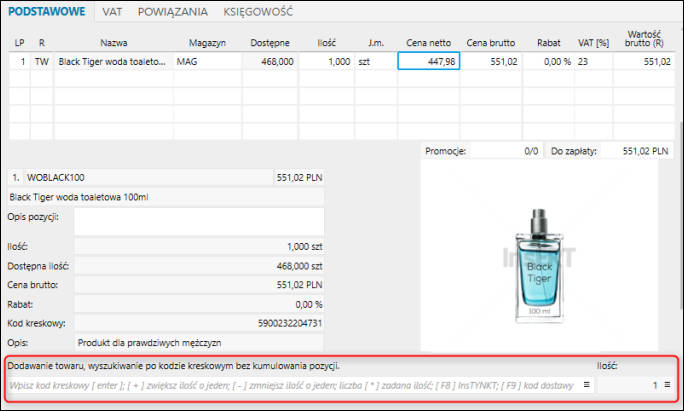Click the WOBLACK100 product code field

click(x=149, y=178)
